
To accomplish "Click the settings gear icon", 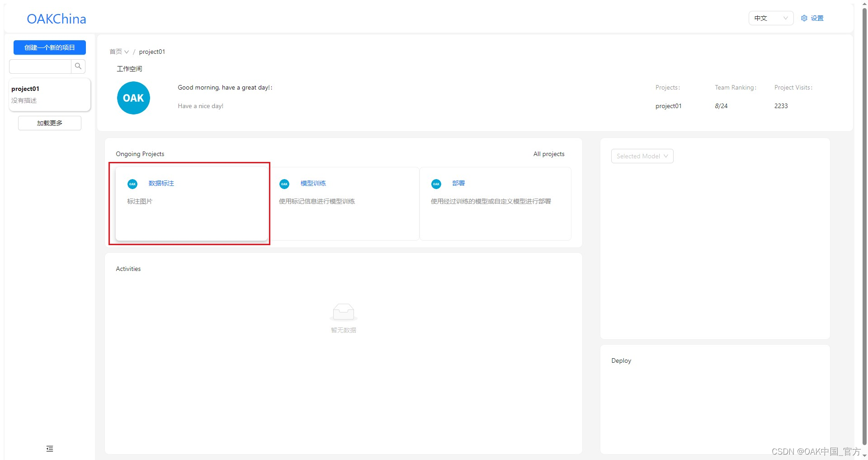I will click(x=804, y=18).
